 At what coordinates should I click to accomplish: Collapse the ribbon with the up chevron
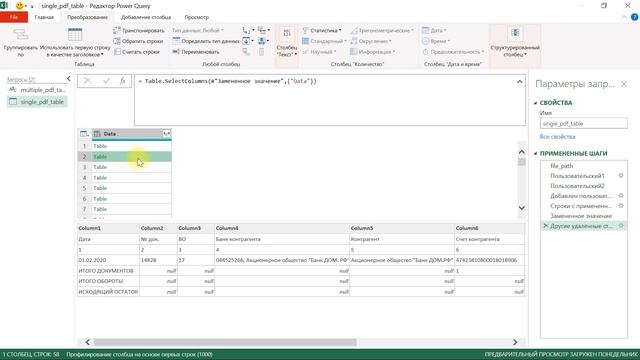(x=624, y=17)
